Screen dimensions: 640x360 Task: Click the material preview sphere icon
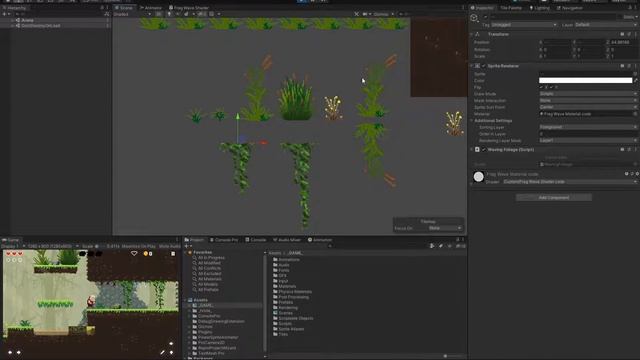(x=478, y=176)
